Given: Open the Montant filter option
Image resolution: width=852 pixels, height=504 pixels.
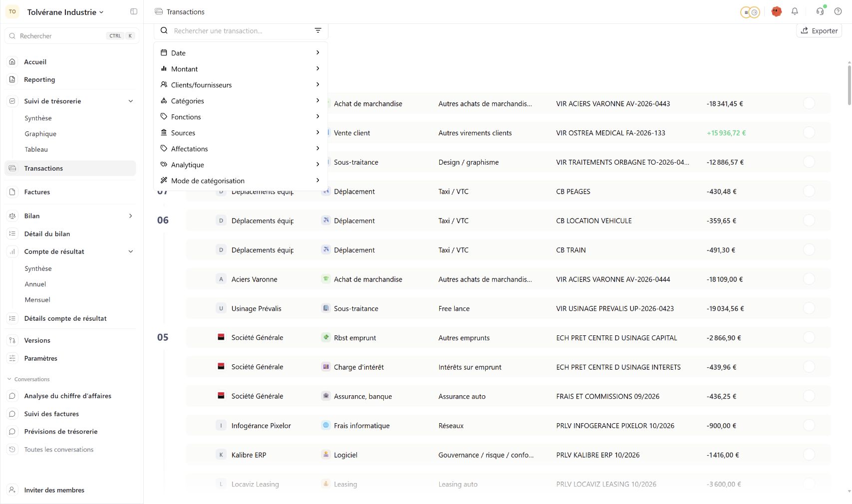Looking at the screenshot, I should pyautogui.click(x=240, y=69).
